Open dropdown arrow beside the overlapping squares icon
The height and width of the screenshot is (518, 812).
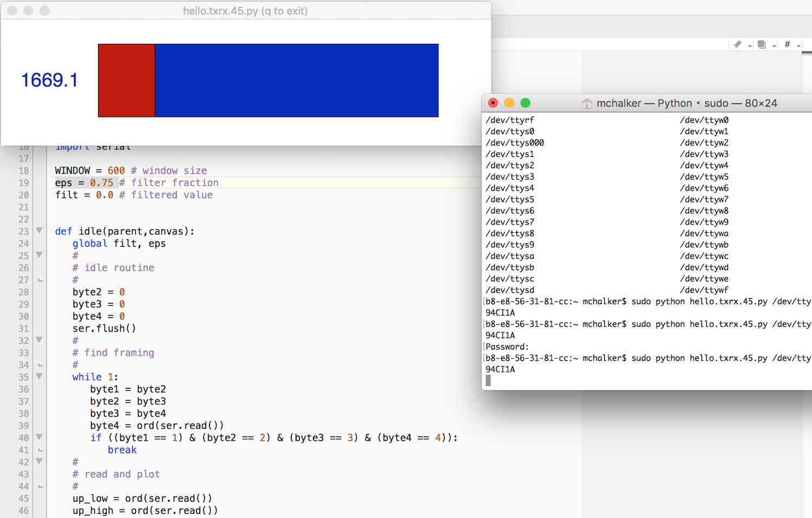click(x=774, y=46)
